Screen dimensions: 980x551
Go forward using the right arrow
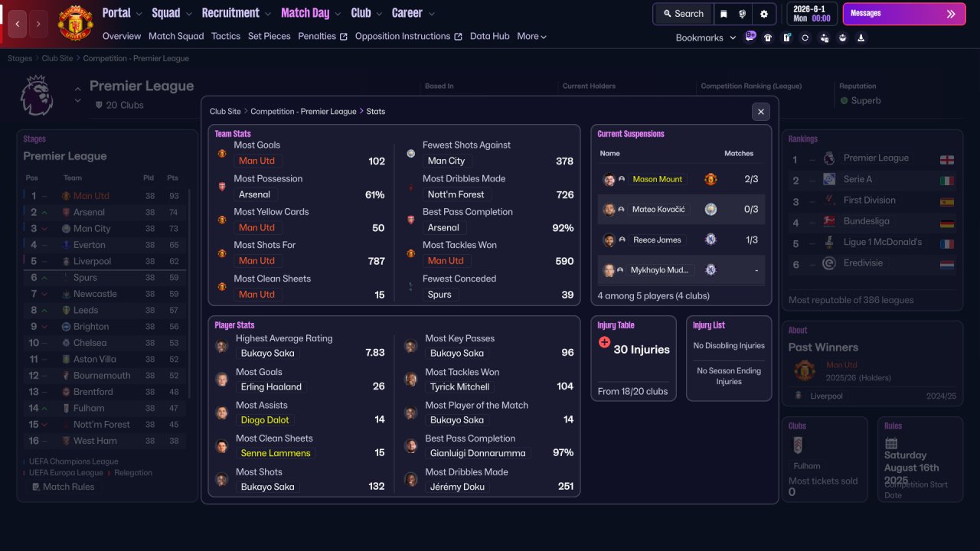(38, 24)
